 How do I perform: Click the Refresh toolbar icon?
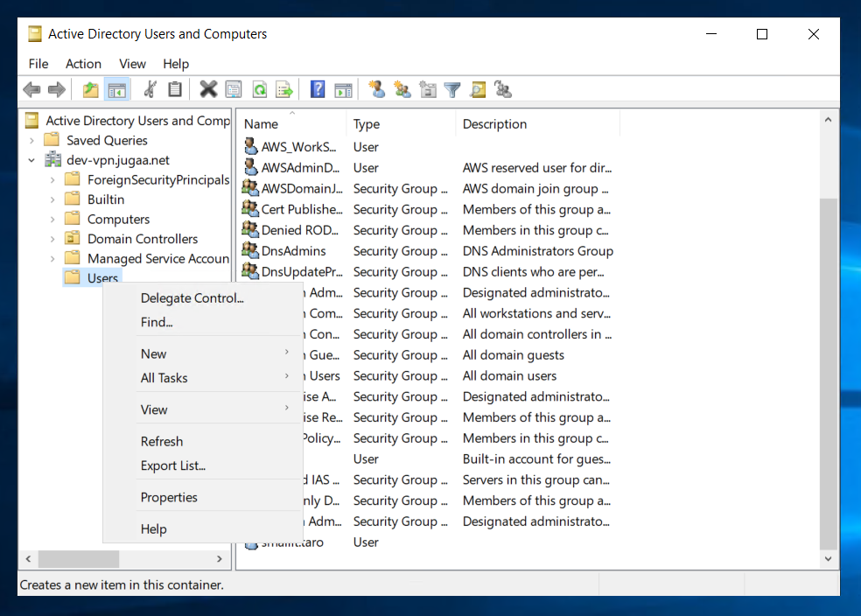(260, 89)
